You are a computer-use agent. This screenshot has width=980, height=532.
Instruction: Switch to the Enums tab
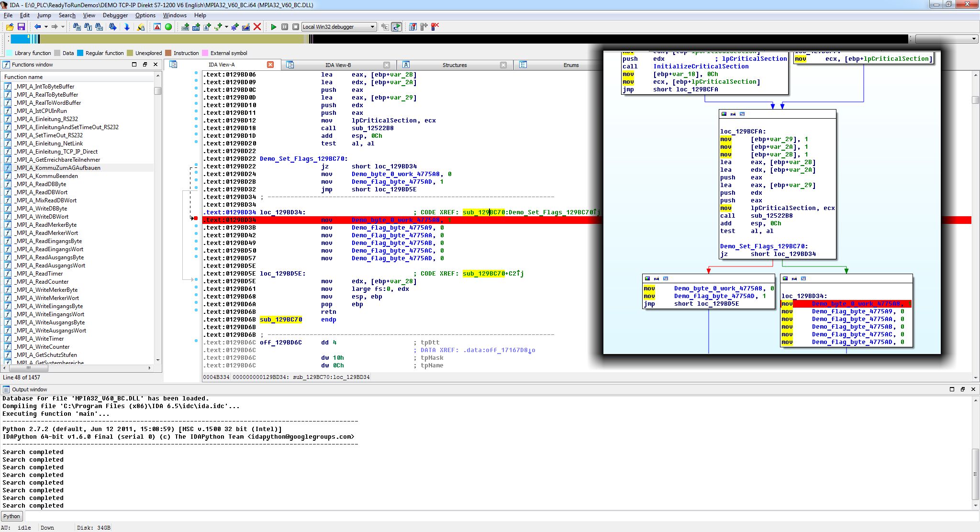coord(571,65)
